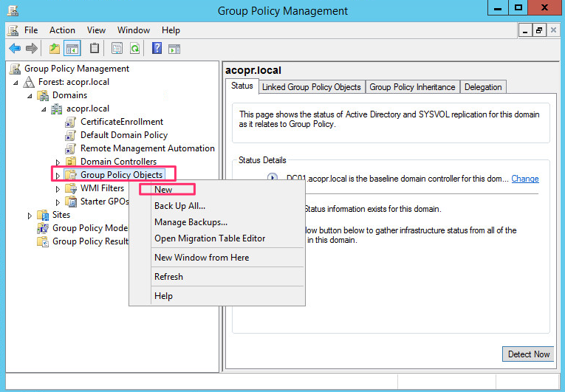This screenshot has height=392, width=565.
Task: Collapse the acopr.local domain node
Action: pos(44,109)
